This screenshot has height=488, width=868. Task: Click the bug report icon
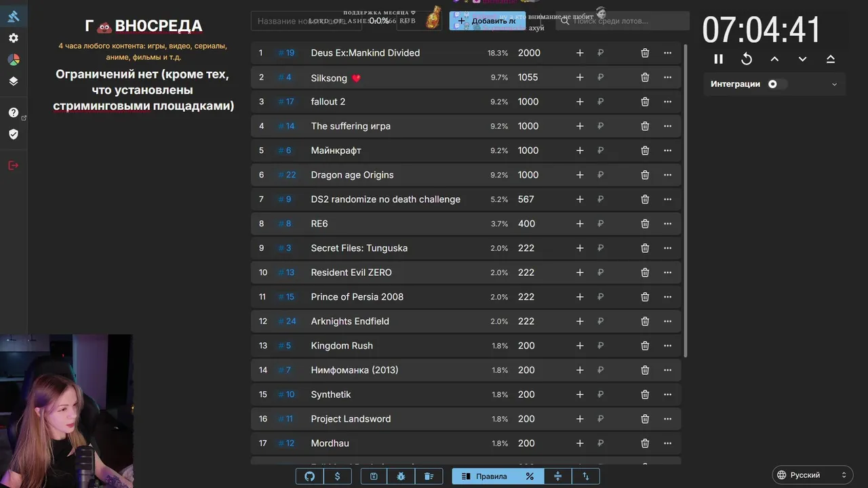click(x=401, y=476)
